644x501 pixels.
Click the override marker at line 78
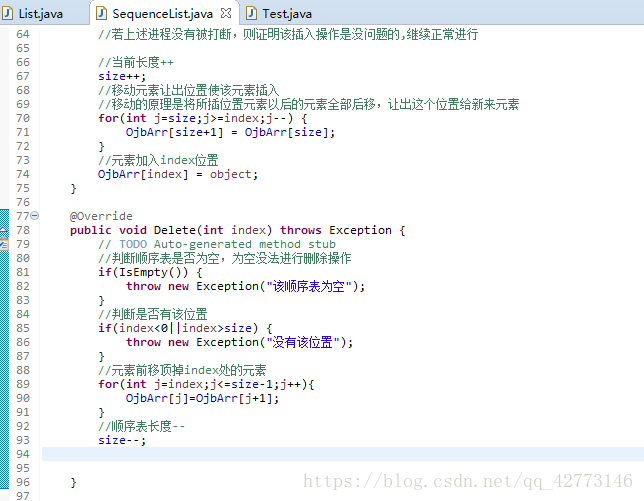click(4, 230)
